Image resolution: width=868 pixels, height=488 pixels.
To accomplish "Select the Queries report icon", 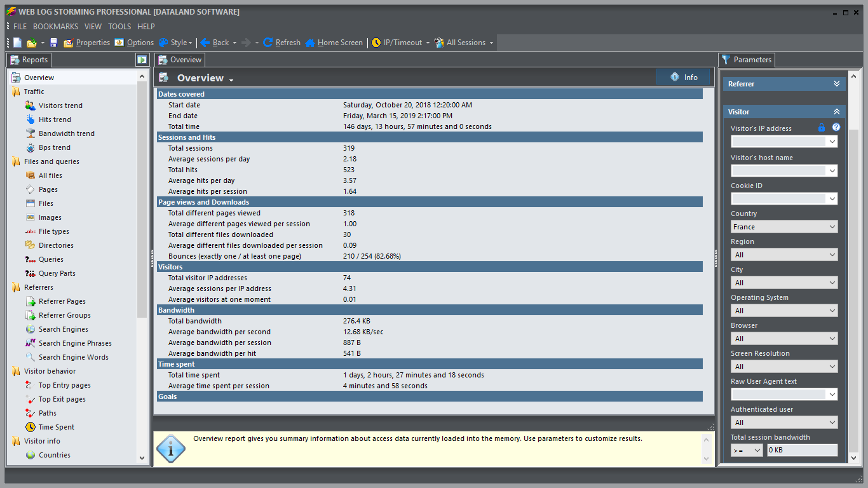I will [31, 259].
